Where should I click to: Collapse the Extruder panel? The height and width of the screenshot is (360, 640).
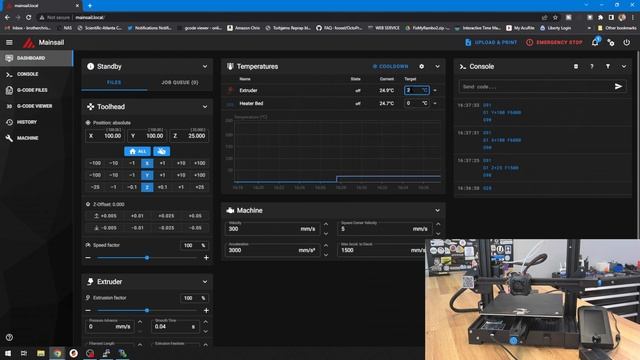point(205,282)
